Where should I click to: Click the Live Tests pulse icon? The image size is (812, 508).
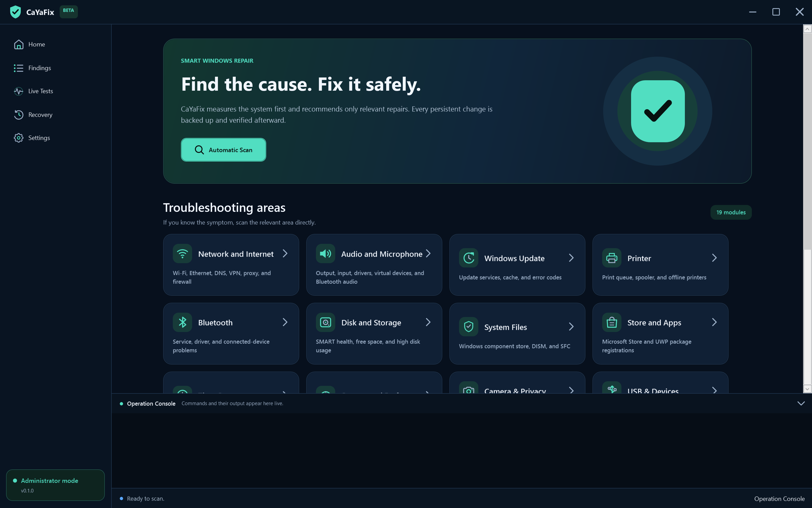coord(19,91)
